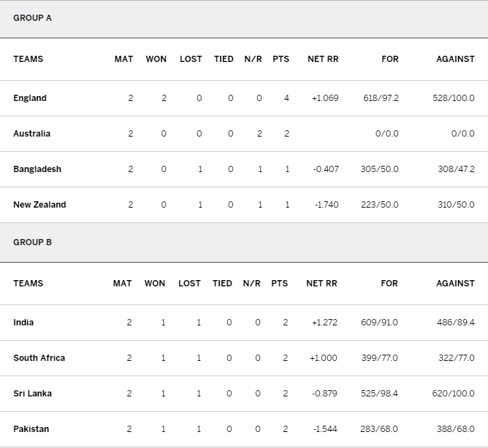Open the India team entry
The height and width of the screenshot is (448, 488).
(x=24, y=323)
